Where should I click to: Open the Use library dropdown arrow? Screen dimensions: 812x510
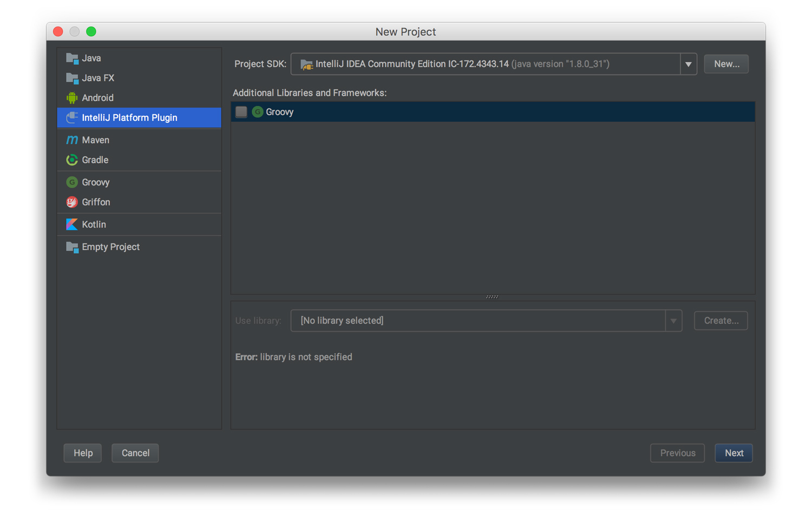673,321
